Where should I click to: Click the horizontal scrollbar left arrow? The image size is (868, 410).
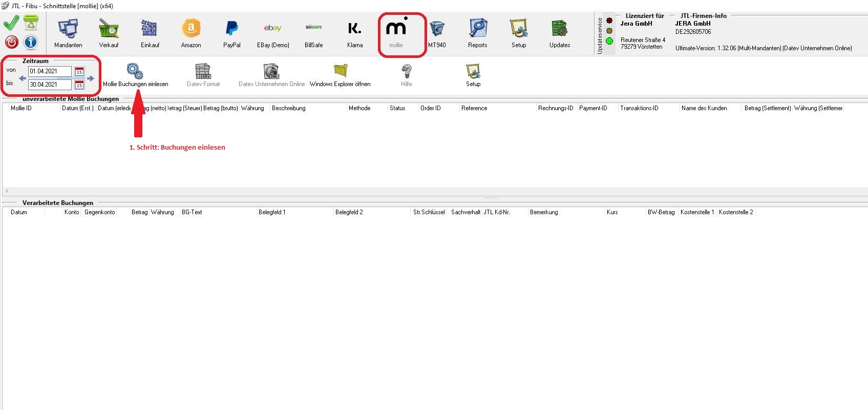coord(7,191)
